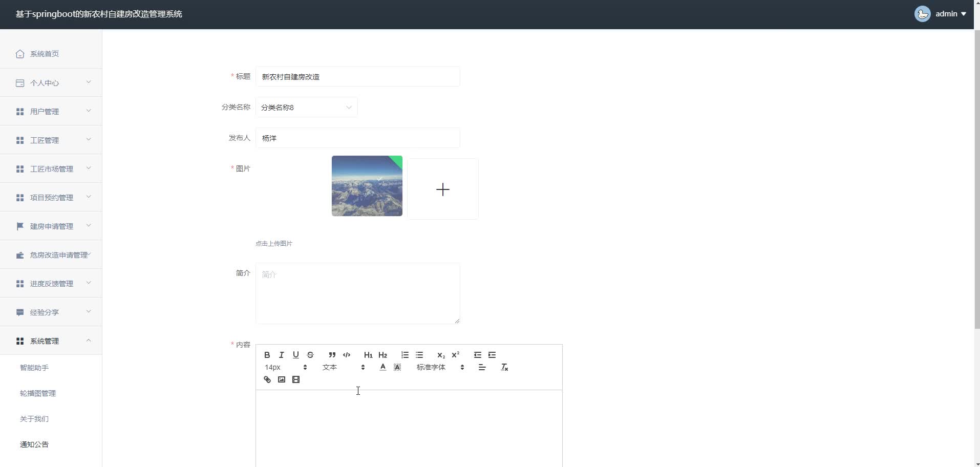Image resolution: width=980 pixels, height=467 pixels.
Task: Open the 文本 paragraph style dropdown
Action: point(343,367)
